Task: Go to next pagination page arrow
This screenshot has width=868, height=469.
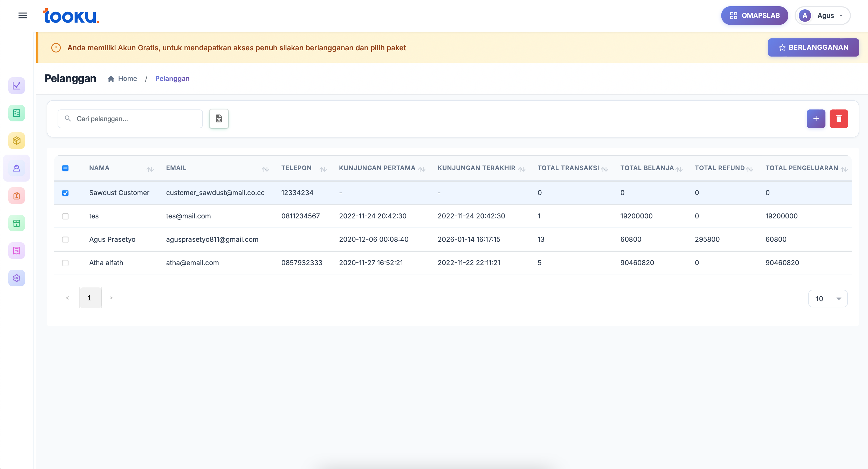Action: pyautogui.click(x=111, y=298)
